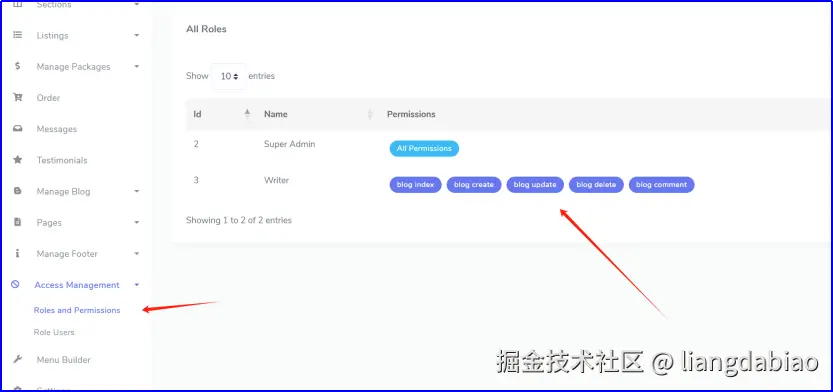The width and height of the screenshot is (833, 392).
Task: Open the Manage Blog sidebar menu
Action: click(x=63, y=191)
